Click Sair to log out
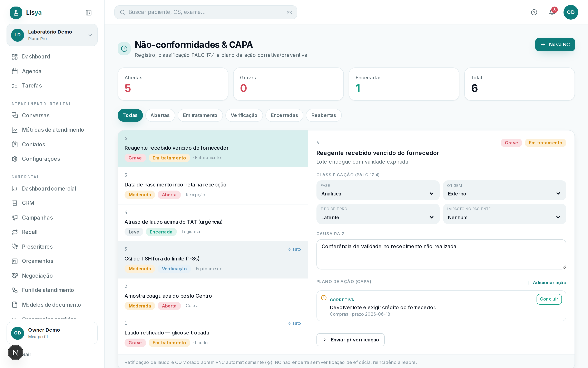The height and width of the screenshot is (368, 588). 27,354
